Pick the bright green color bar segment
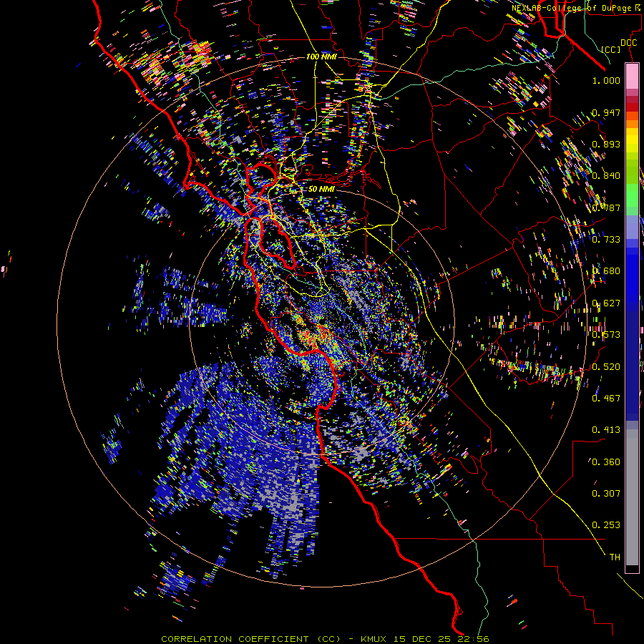 [632, 195]
